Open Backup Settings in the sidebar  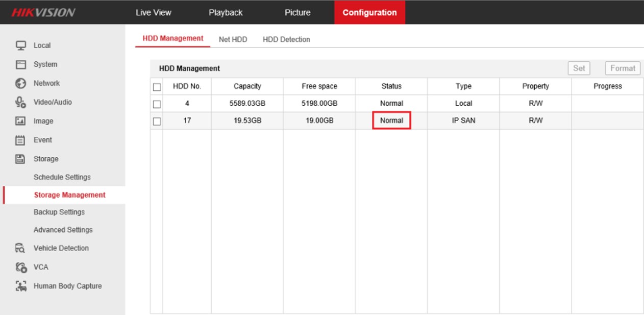pyautogui.click(x=59, y=212)
